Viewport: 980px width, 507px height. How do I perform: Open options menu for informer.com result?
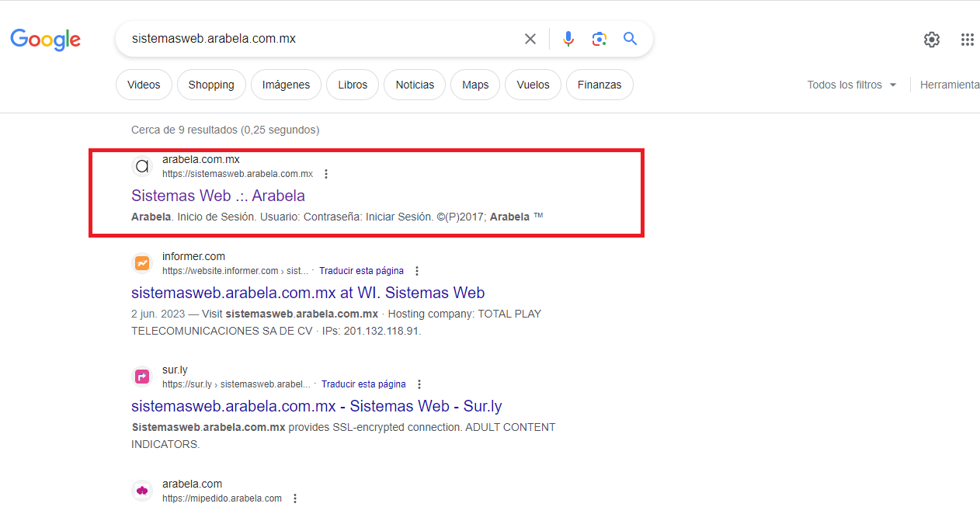(x=417, y=271)
